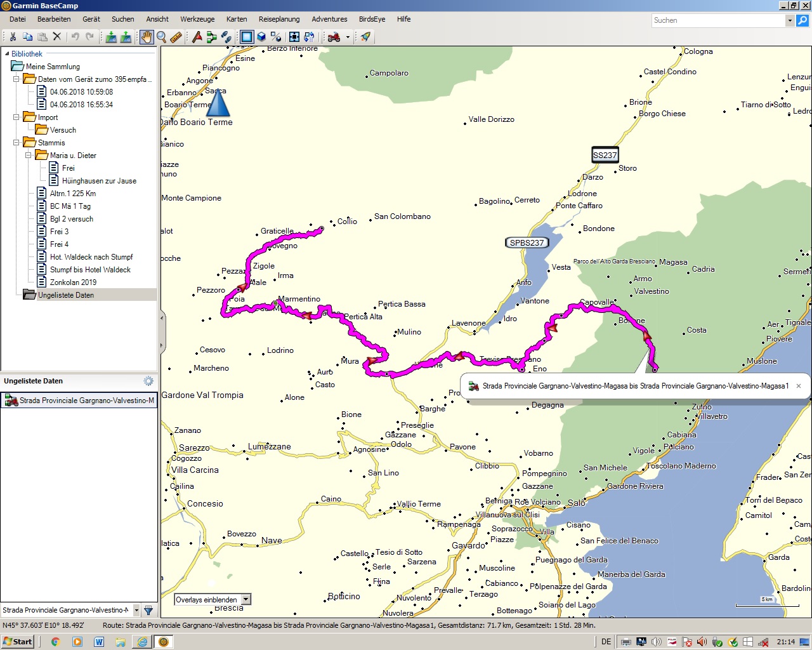Select the Versuch folder
The image size is (812, 650).
click(63, 130)
